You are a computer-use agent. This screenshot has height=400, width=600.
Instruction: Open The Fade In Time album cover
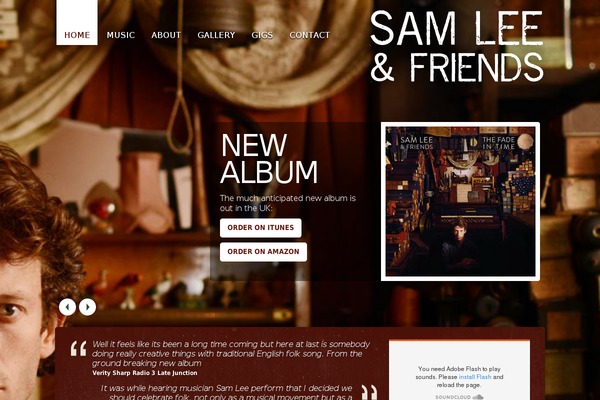[x=460, y=201]
